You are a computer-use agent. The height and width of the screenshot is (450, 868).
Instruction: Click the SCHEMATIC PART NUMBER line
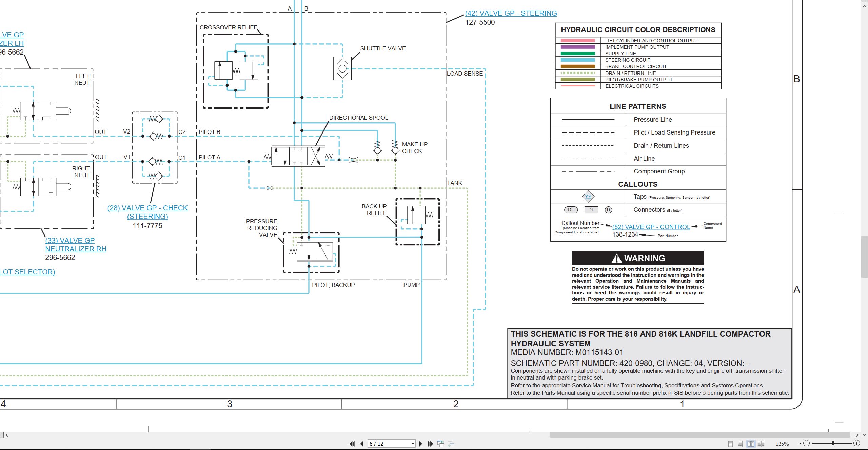pyautogui.click(x=630, y=363)
